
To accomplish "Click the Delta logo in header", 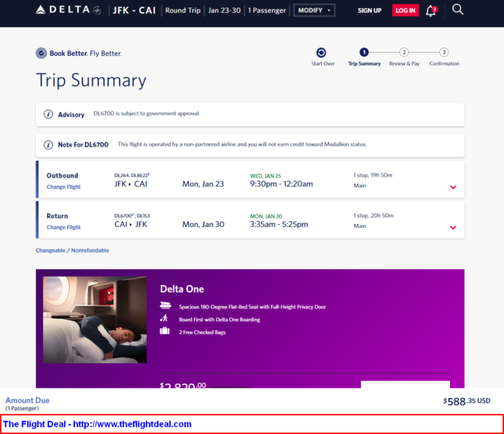I will tap(68, 10).
